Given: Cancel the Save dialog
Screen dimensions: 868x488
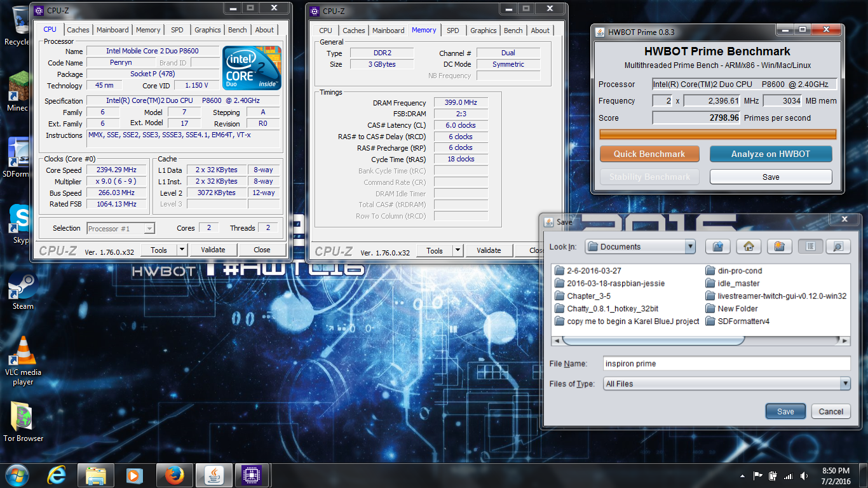Looking at the screenshot, I should (x=831, y=411).
